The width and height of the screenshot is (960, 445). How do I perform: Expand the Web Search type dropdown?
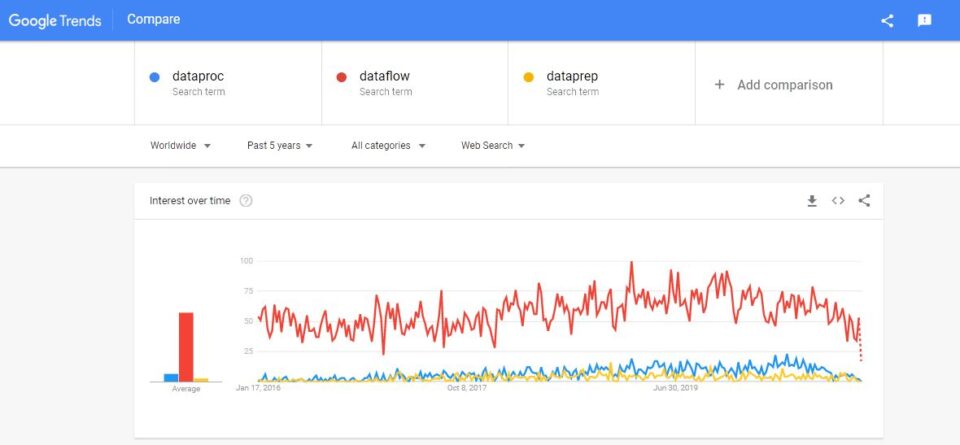[493, 146]
